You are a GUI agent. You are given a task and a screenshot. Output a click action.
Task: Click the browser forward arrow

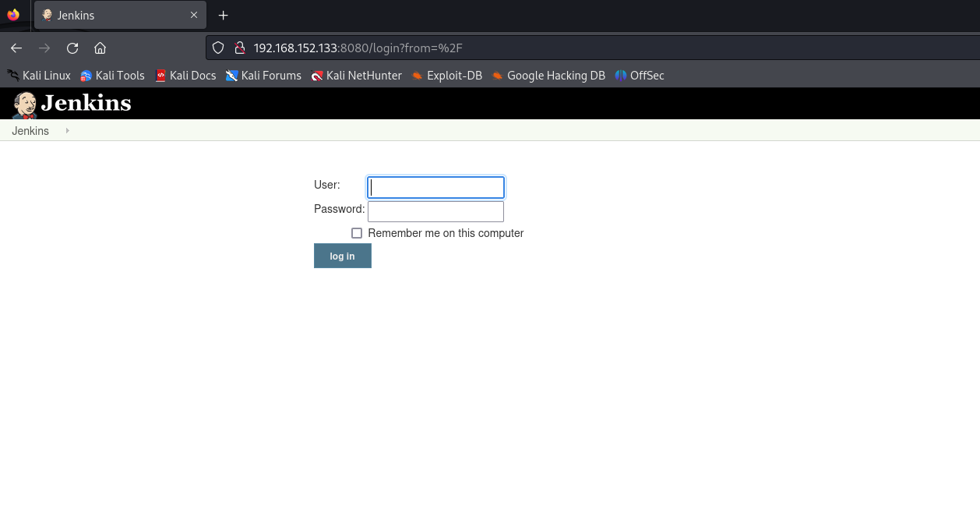coord(44,48)
